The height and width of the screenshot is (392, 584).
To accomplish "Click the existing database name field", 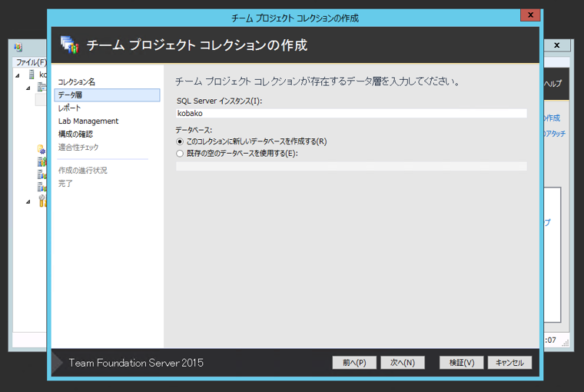I will point(351,166).
